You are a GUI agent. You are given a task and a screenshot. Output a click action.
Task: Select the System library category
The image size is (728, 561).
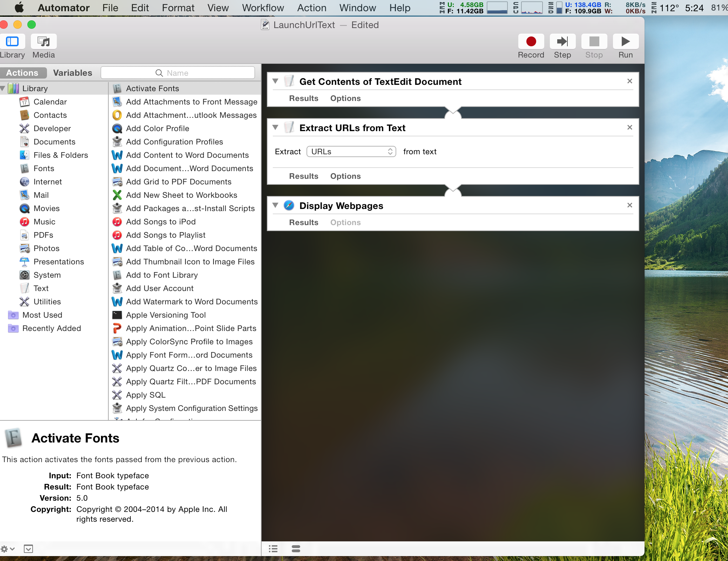pos(47,275)
